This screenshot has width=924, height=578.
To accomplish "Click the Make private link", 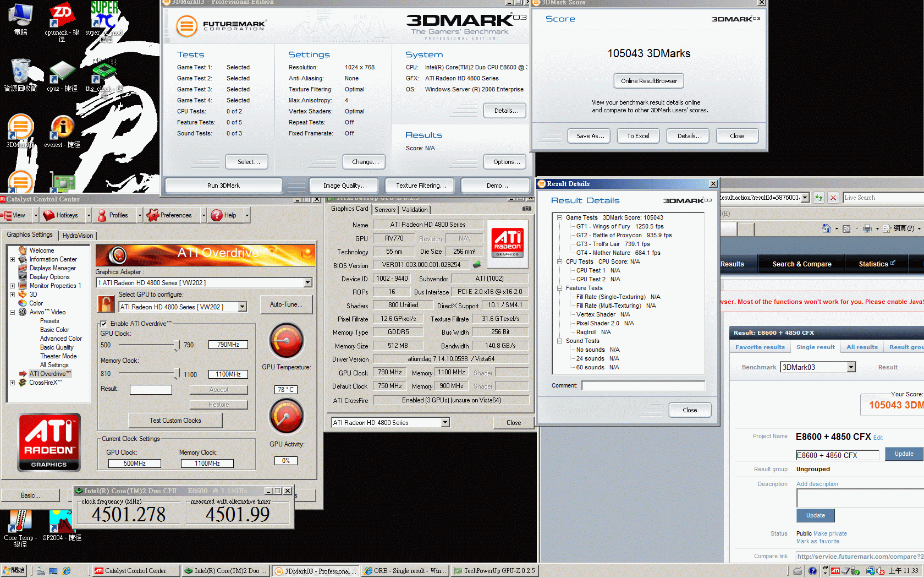I will 830,533.
